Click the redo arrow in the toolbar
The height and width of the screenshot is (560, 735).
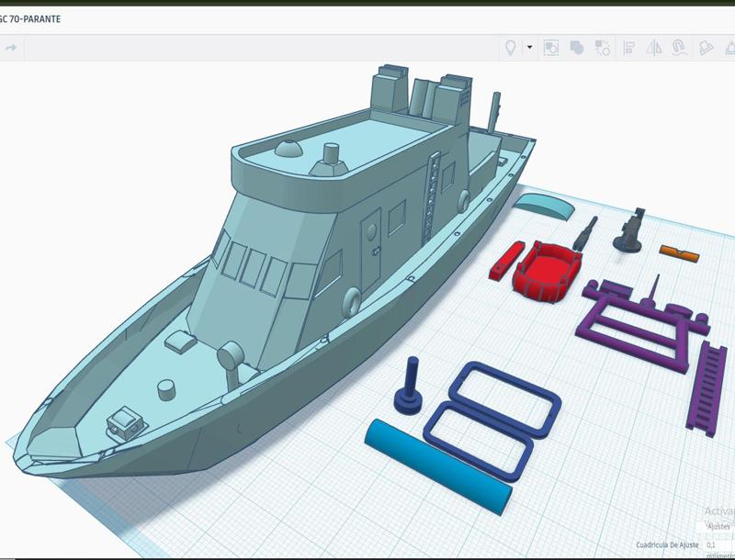coord(11,48)
